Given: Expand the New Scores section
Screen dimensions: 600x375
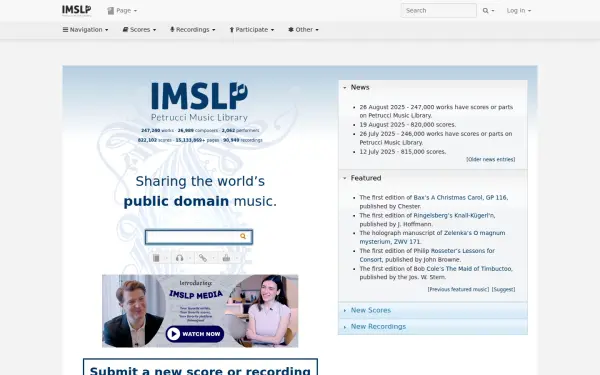Looking at the screenshot, I should coord(433,310).
